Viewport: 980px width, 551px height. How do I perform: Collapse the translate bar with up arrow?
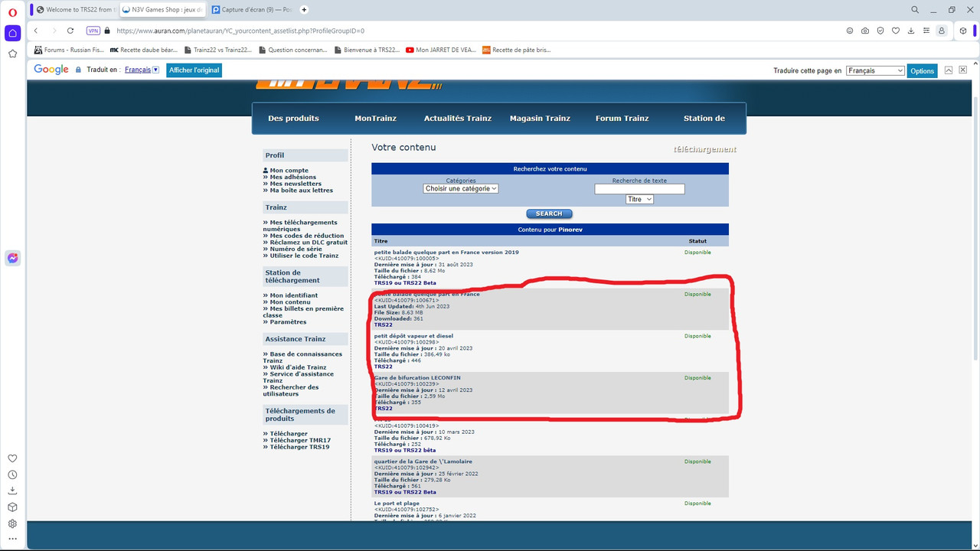[x=949, y=70]
